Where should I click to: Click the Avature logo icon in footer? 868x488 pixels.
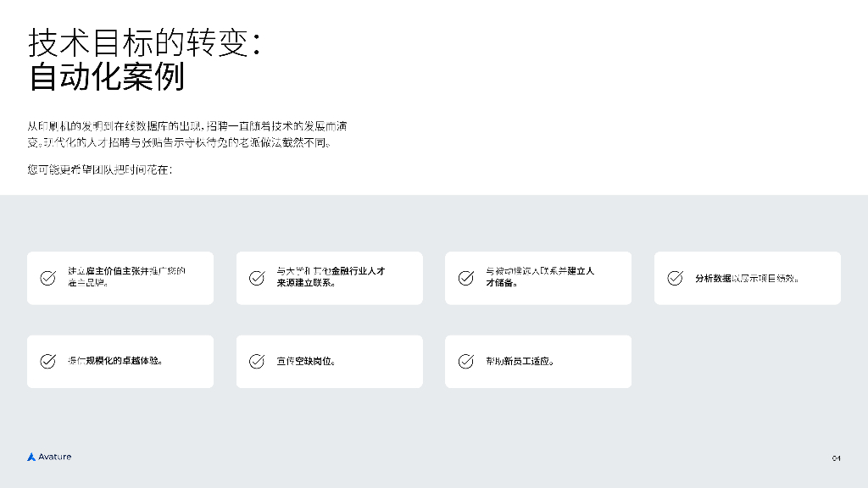point(31,457)
